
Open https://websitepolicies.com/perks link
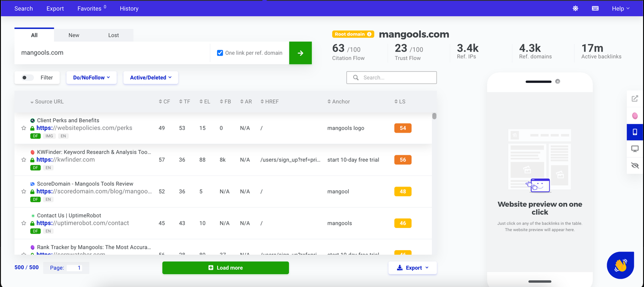coord(84,128)
